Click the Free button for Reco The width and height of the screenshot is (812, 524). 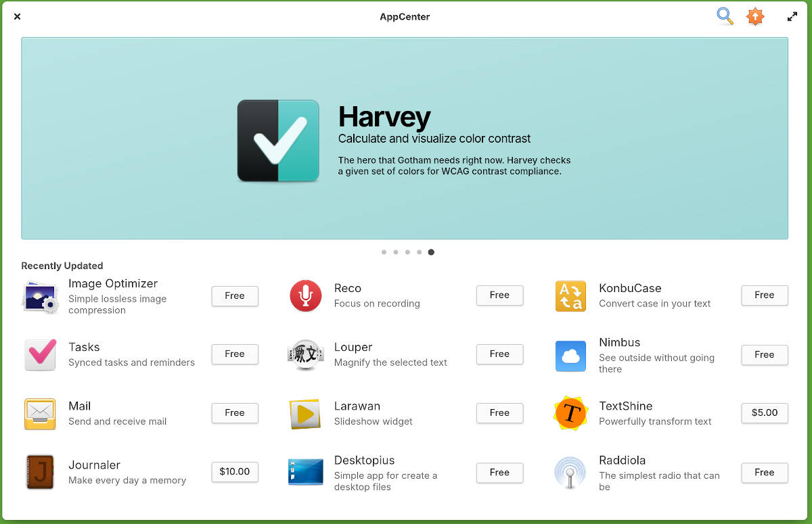click(x=499, y=295)
